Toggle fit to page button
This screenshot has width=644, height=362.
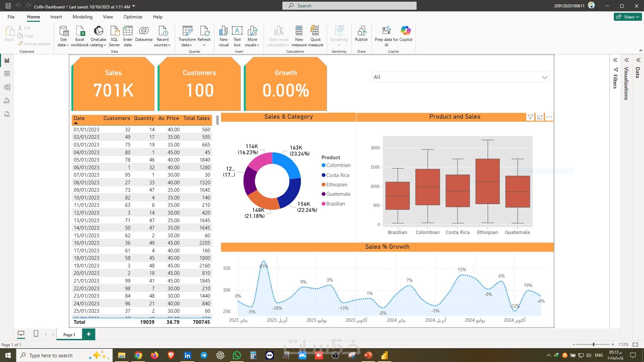coord(635,344)
